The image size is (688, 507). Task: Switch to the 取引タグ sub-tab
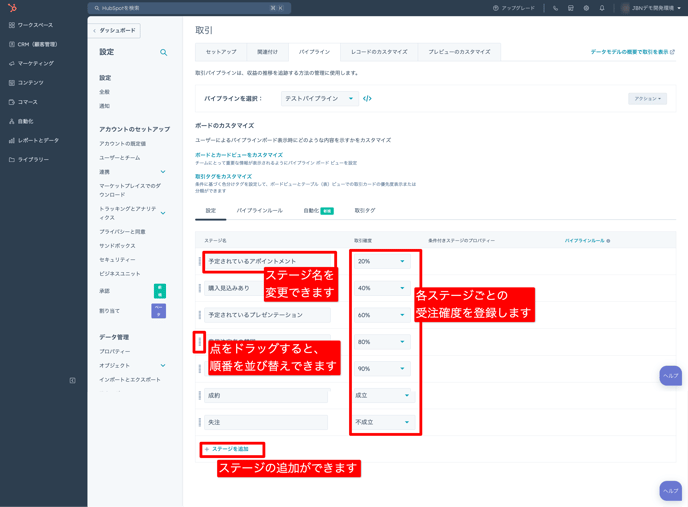[x=365, y=211]
